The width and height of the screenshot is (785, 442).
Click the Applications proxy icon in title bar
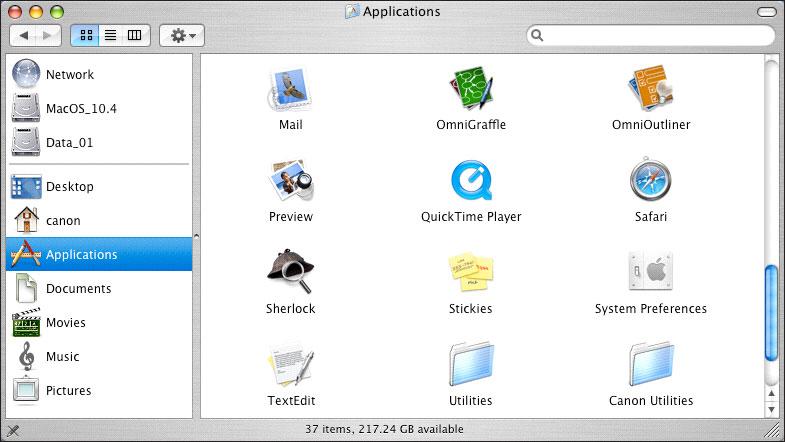(352, 12)
